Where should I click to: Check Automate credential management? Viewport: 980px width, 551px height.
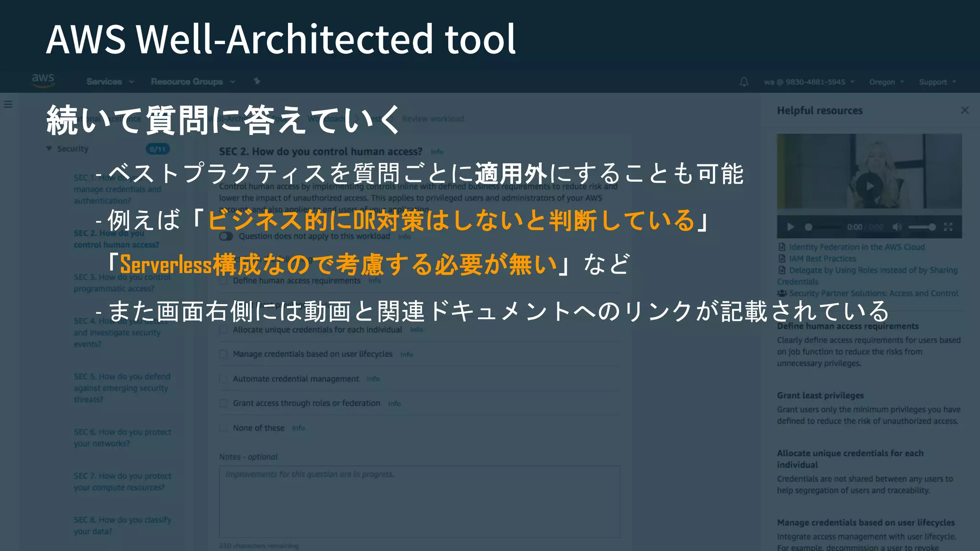223,379
